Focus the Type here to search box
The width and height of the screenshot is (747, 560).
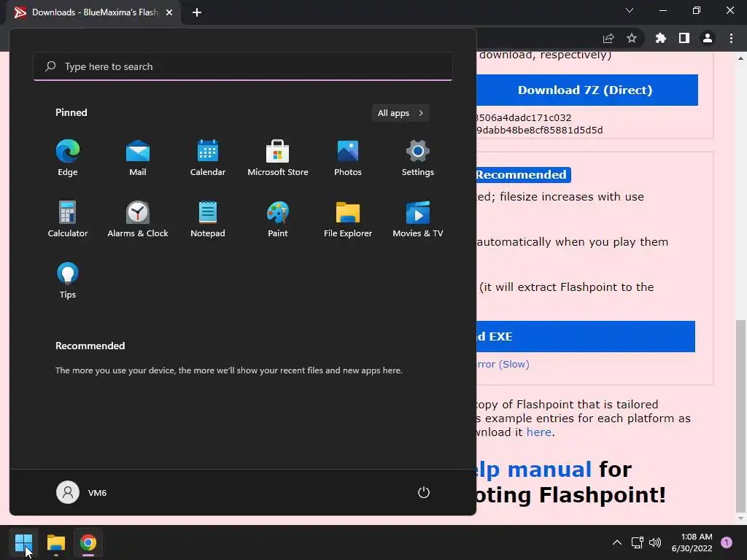[x=243, y=66]
